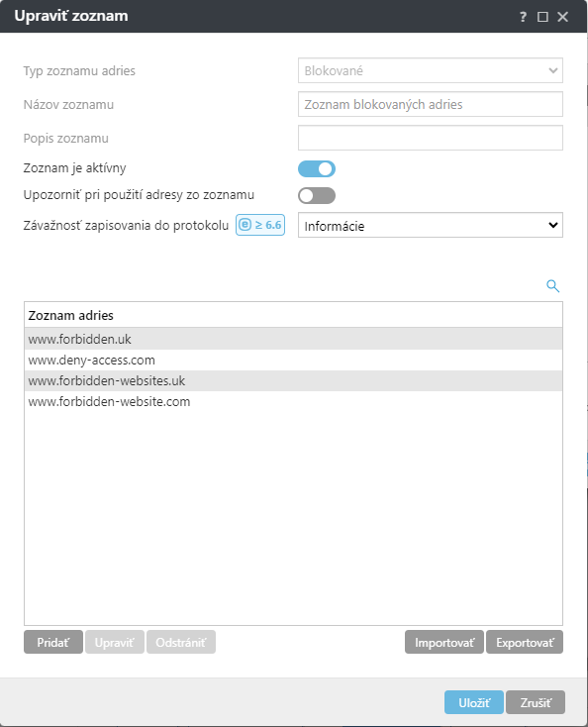The height and width of the screenshot is (727, 588).
Task: Click the Pridať button
Action: pos(53,642)
